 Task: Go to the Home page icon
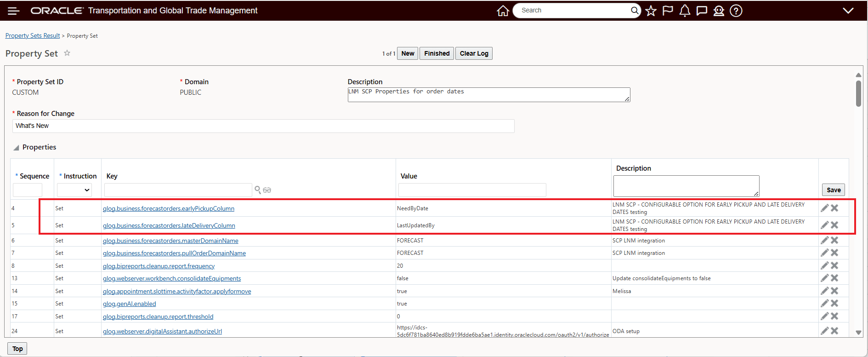click(503, 11)
